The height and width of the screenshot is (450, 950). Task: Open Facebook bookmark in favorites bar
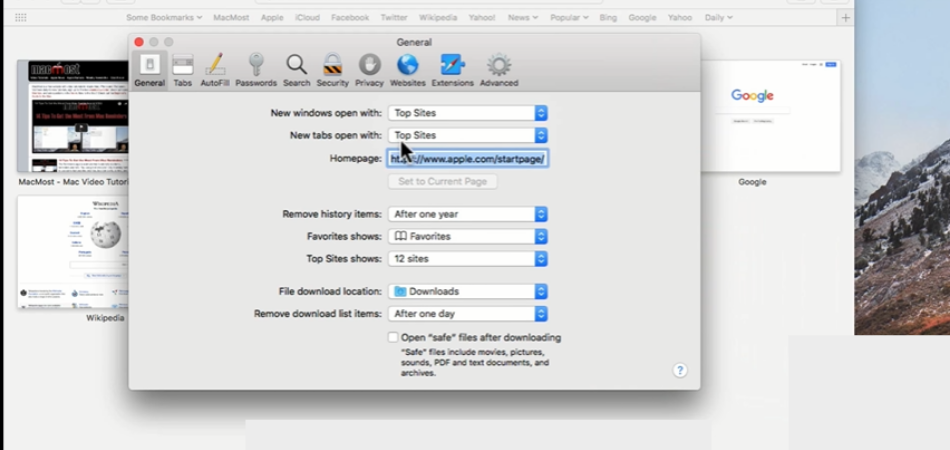(350, 18)
